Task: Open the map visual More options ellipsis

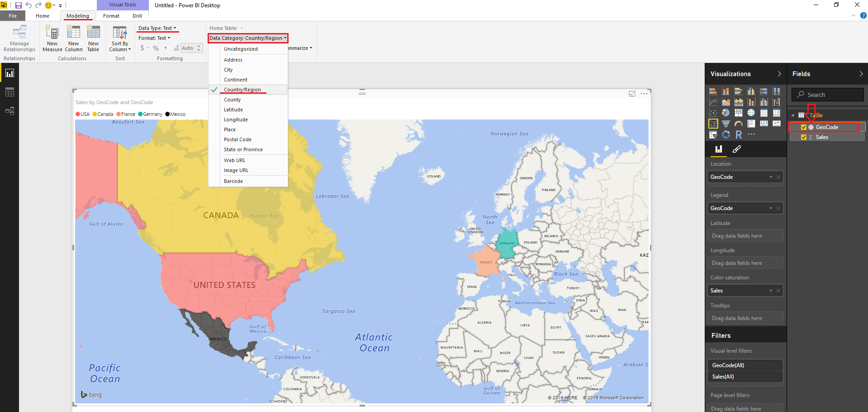Action: tap(644, 94)
